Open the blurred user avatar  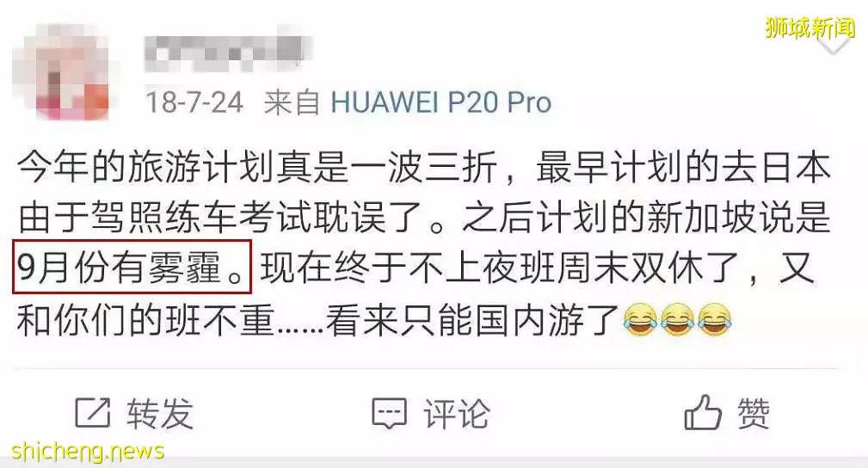coord(61,72)
